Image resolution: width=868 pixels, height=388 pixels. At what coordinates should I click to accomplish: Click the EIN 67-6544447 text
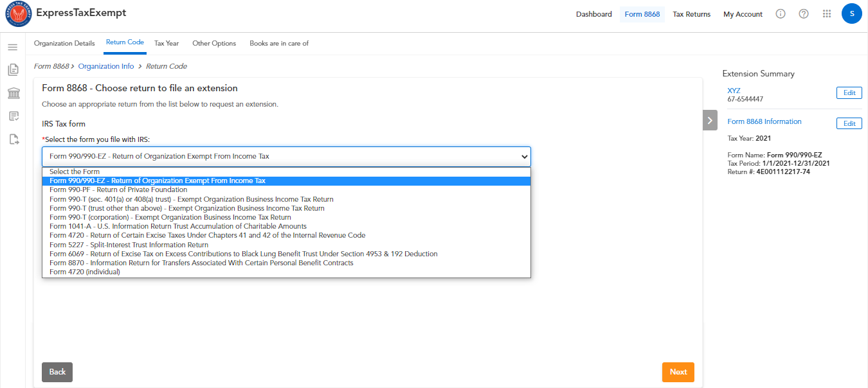pyautogui.click(x=745, y=99)
